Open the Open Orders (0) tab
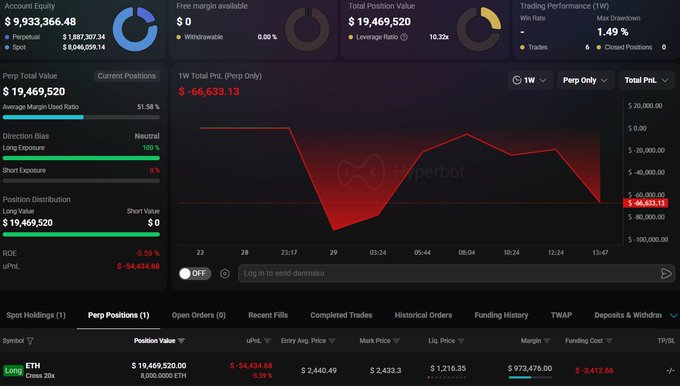680x386 pixels. (199, 315)
